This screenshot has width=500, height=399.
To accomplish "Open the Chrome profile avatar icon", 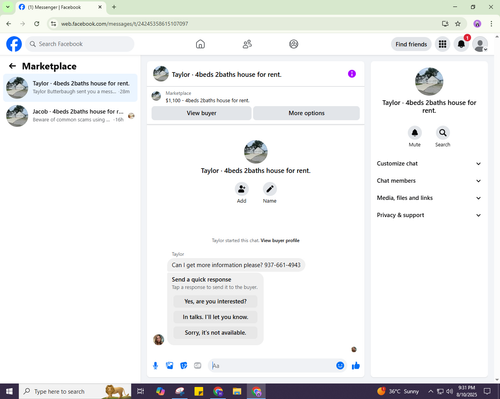I will (x=477, y=24).
